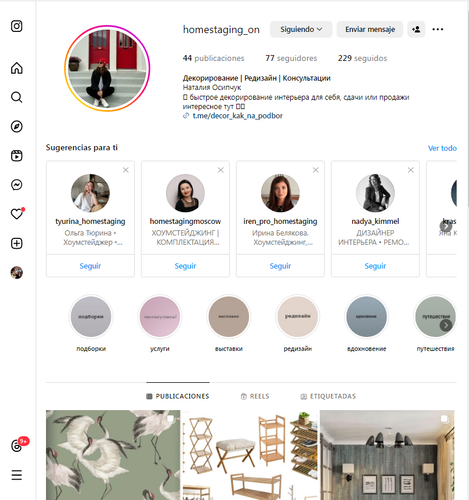Image resolution: width=469 pixels, height=500 pixels.
Task: Click the Instagram logo icon
Action: tap(17, 26)
